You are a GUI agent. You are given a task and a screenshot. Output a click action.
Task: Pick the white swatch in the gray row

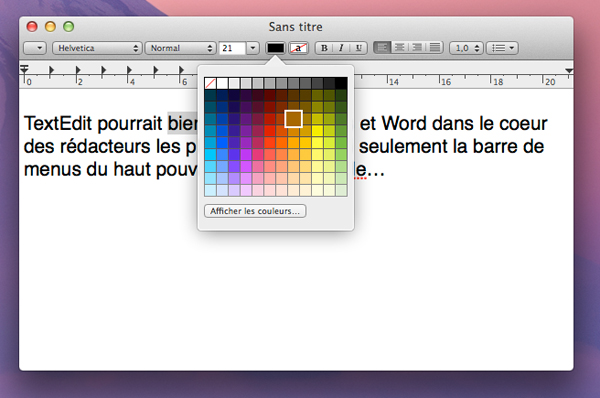(222, 83)
